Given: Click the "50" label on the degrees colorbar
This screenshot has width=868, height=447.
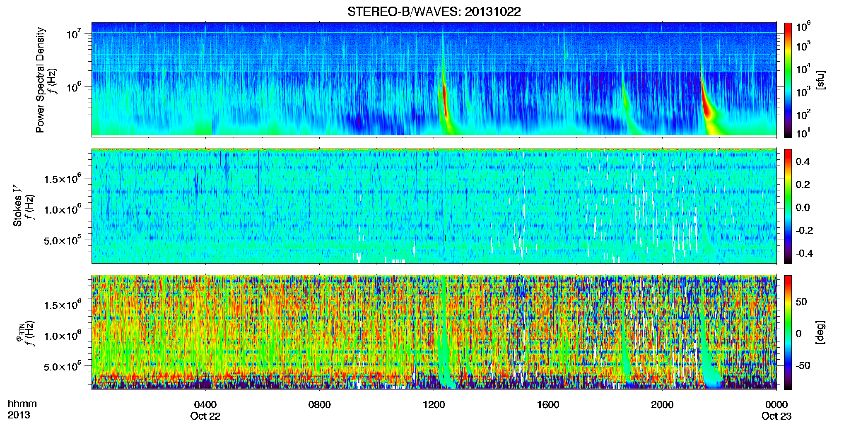Looking at the screenshot, I should [801, 302].
